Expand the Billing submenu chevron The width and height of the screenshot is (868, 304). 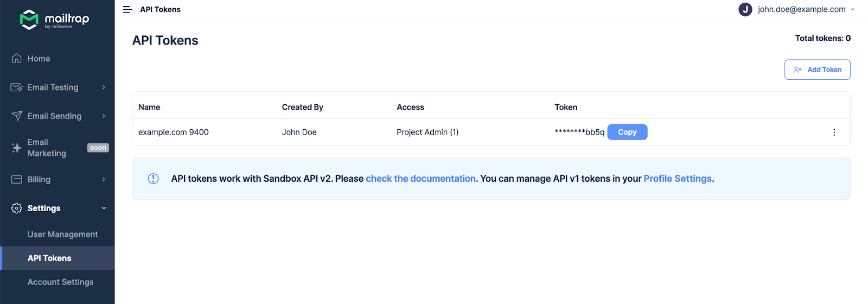(x=104, y=180)
